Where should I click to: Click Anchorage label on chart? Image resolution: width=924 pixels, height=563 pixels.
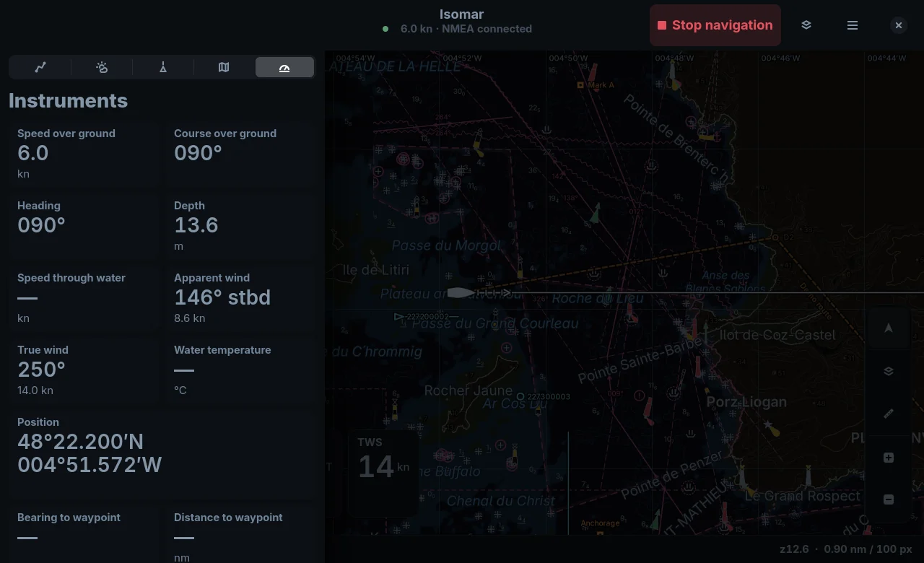click(x=600, y=523)
